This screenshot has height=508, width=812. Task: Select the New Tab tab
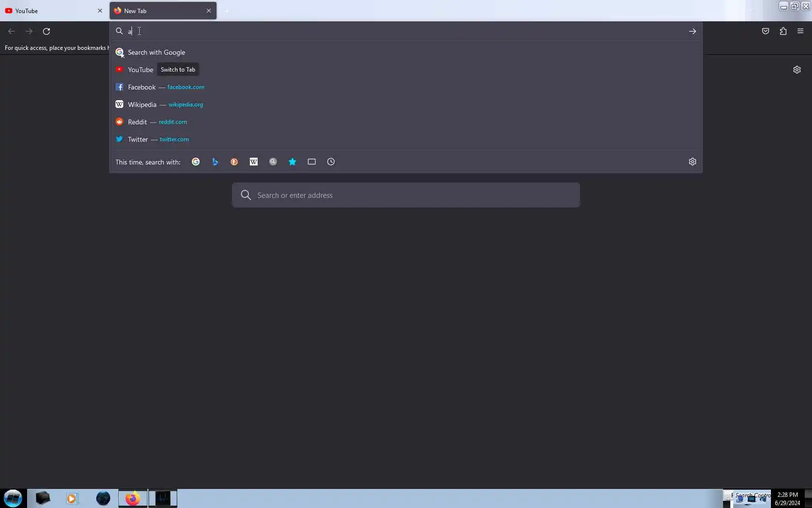tap(163, 11)
